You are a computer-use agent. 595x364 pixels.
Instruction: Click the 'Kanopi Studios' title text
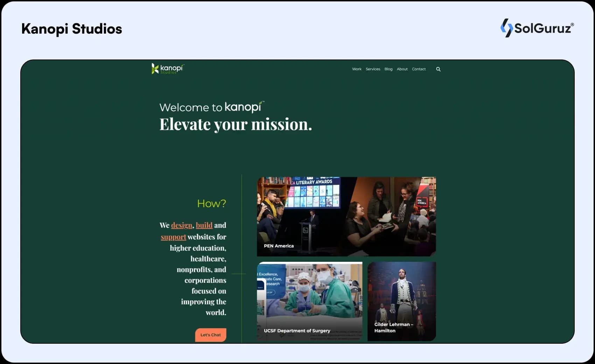coord(72,29)
